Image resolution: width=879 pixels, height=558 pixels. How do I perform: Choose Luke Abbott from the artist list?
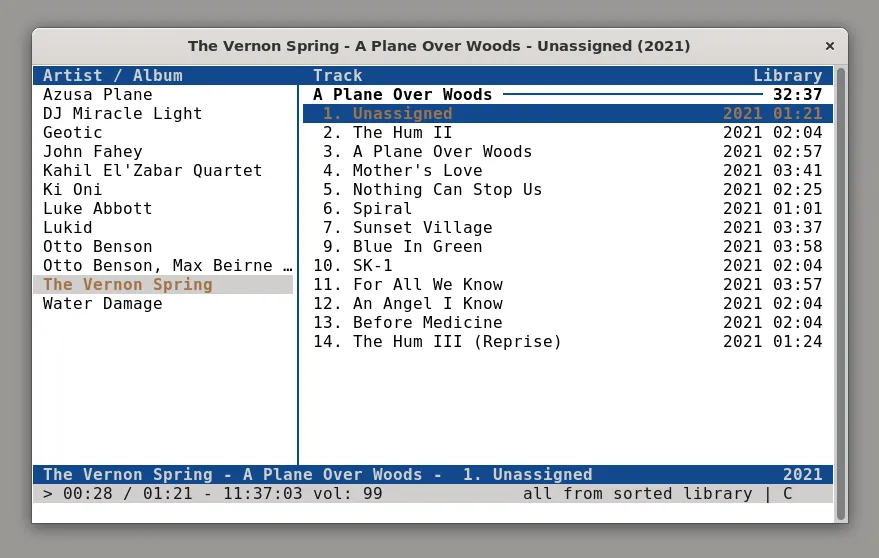[97, 209]
